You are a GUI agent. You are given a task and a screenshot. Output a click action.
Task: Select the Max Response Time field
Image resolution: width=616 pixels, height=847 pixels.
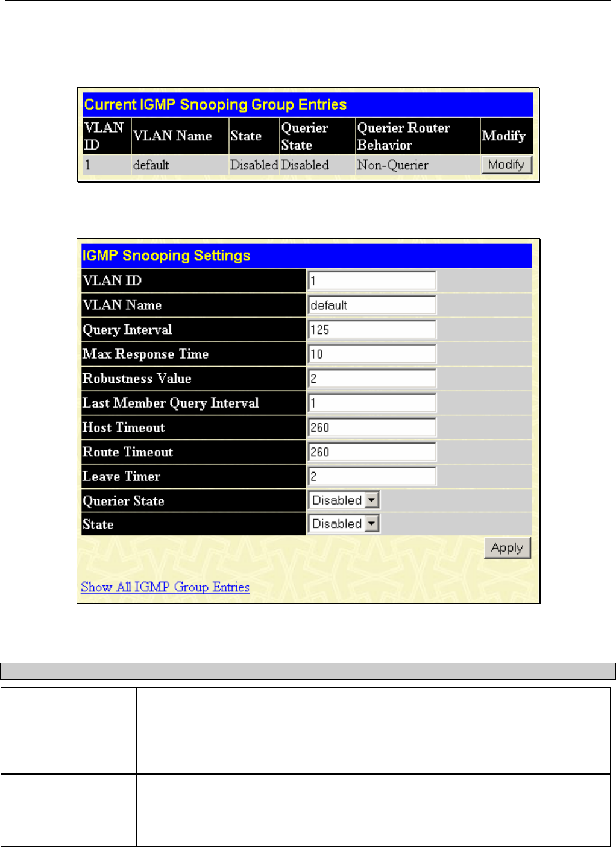tap(372, 354)
